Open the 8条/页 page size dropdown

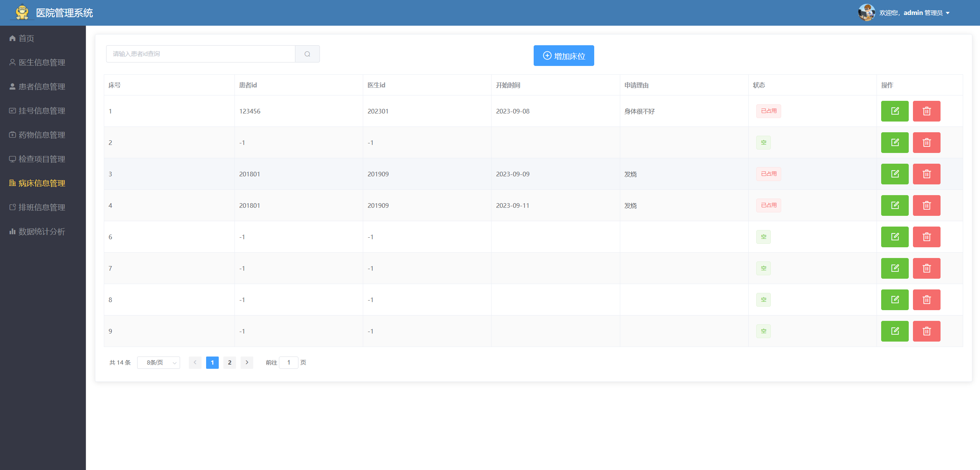pos(159,363)
